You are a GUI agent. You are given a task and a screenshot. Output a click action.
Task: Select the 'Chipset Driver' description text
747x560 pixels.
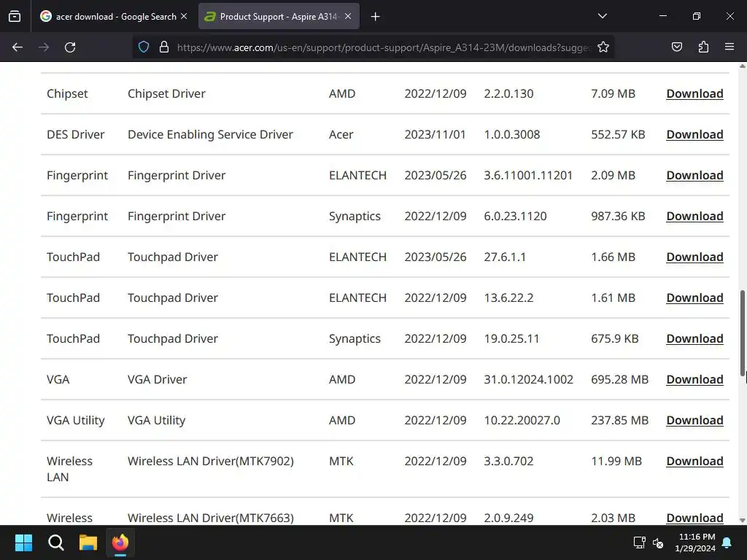click(166, 94)
